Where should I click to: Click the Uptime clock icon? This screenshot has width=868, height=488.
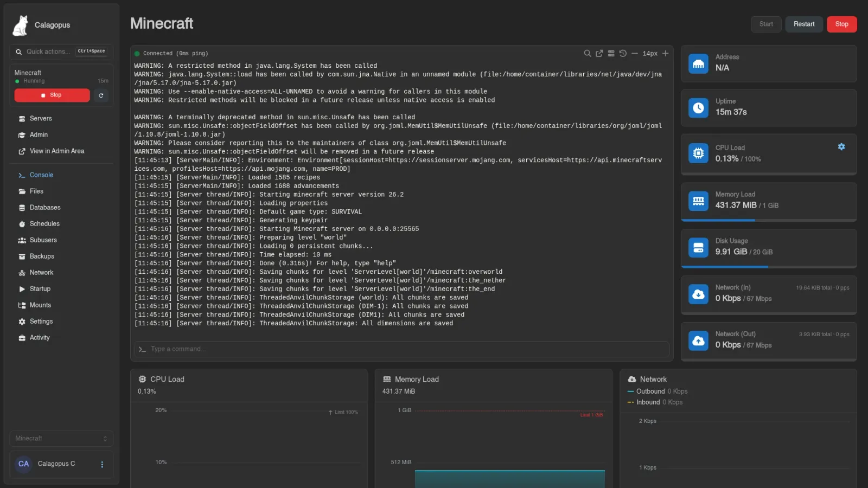point(698,108)
